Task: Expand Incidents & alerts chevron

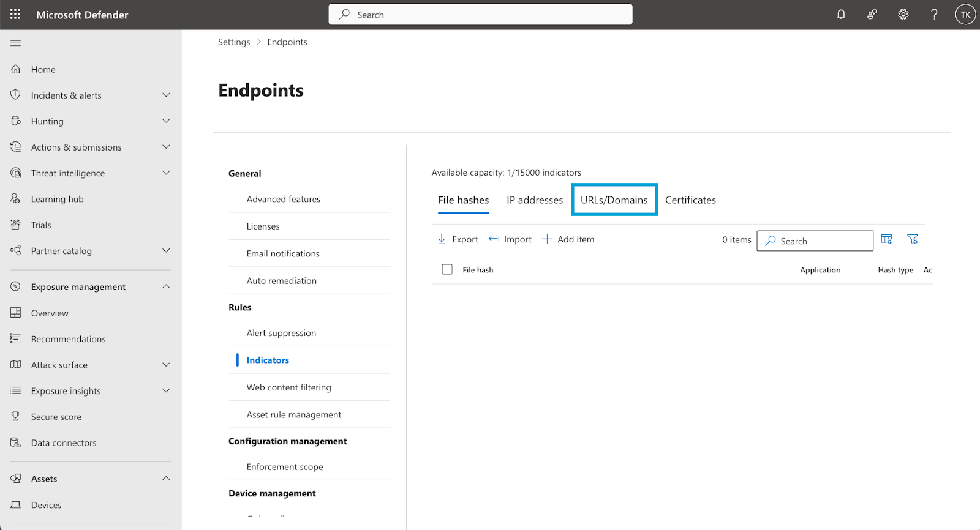Action: [166, 95]
